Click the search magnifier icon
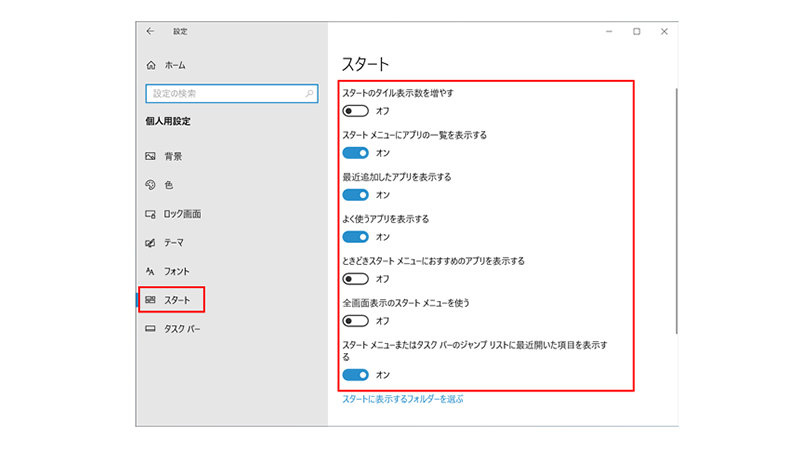The width and height of the screenshot is (800, 450). (309, 93)
